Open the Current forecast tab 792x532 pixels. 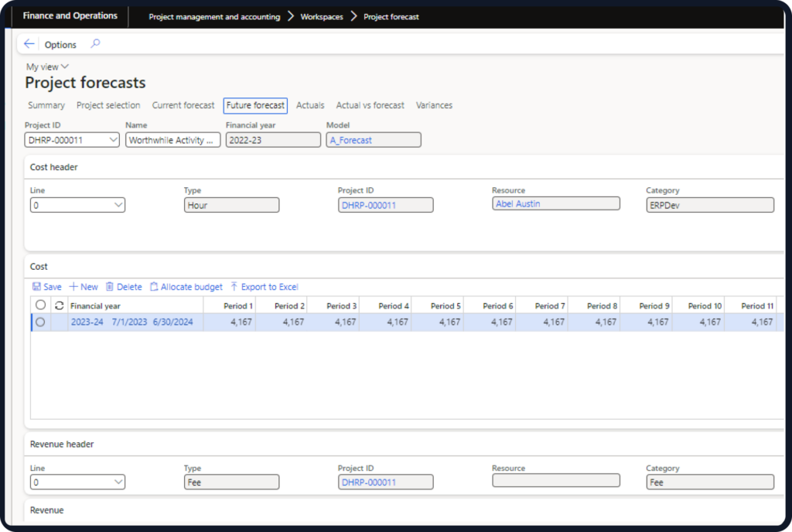click(x=183, y=105)
